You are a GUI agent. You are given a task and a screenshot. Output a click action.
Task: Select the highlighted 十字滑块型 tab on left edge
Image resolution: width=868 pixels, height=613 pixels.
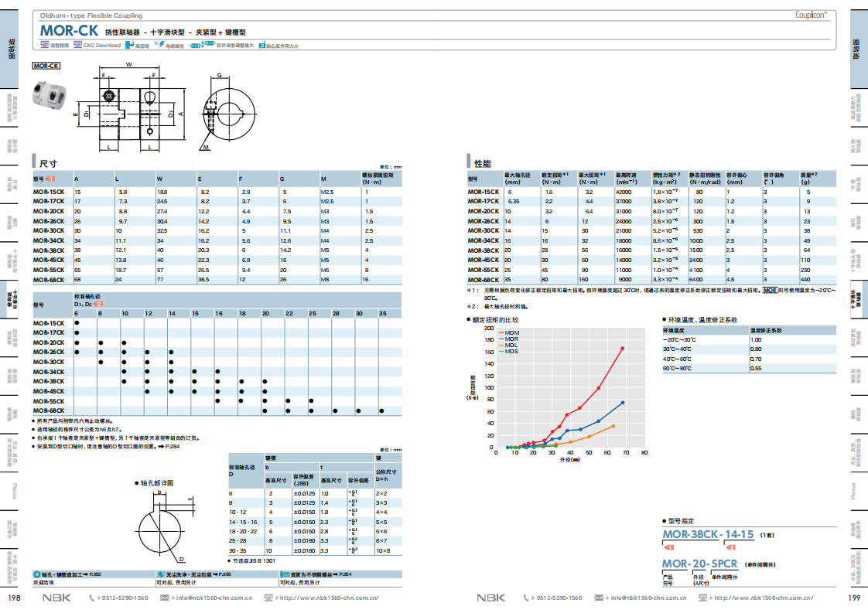(9, 300)
